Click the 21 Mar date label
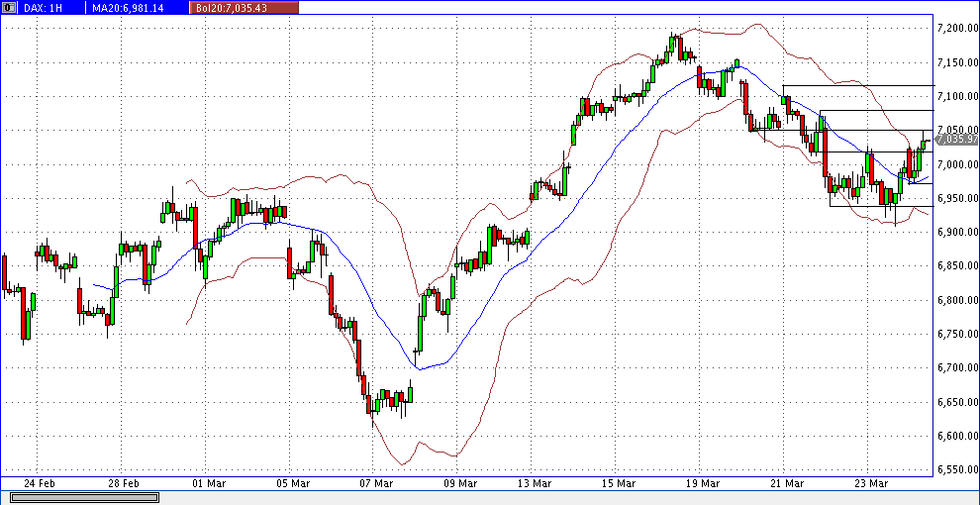980x505 pixels. tap(786, 483)
